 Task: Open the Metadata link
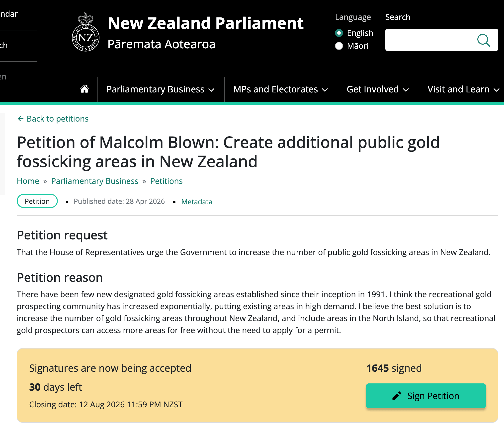click(x=197, y=202)
